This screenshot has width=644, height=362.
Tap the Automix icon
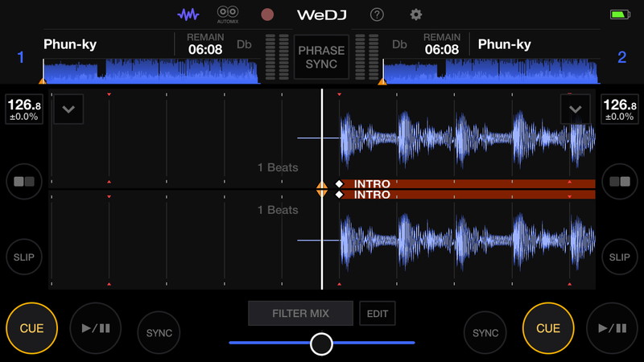[228, 14]
